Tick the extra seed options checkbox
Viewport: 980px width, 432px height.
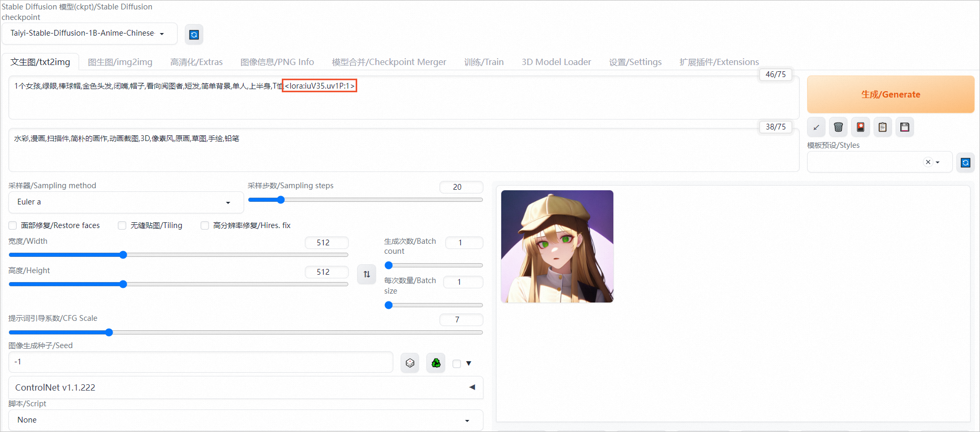click(457, 363)
